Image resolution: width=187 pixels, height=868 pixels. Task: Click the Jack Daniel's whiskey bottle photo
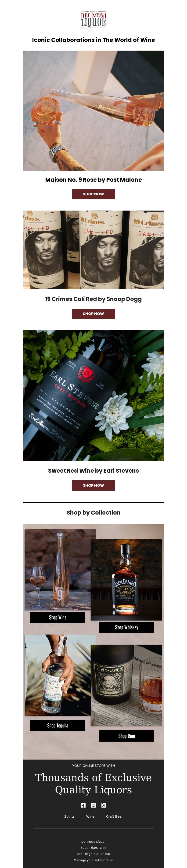point(126,580)
